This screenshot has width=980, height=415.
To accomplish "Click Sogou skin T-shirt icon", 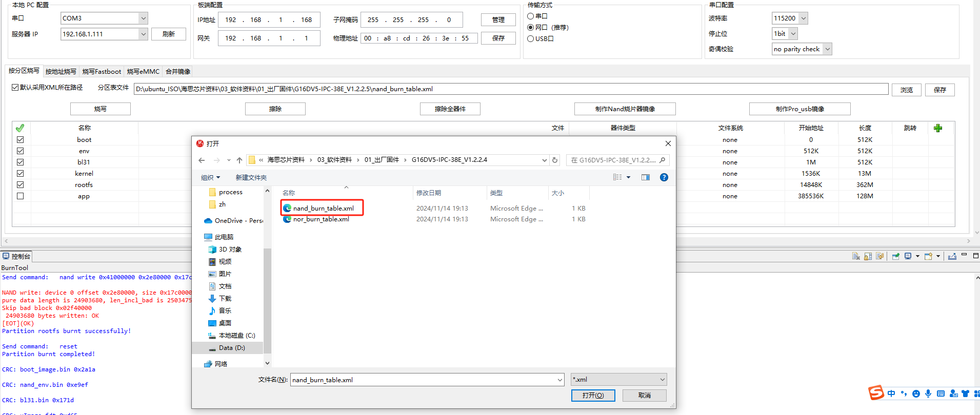I will pyautogui.click(x=965, y=393).
